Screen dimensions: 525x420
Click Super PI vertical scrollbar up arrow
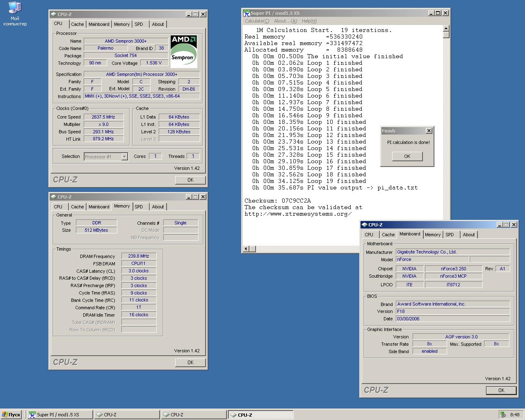[446, 28]
